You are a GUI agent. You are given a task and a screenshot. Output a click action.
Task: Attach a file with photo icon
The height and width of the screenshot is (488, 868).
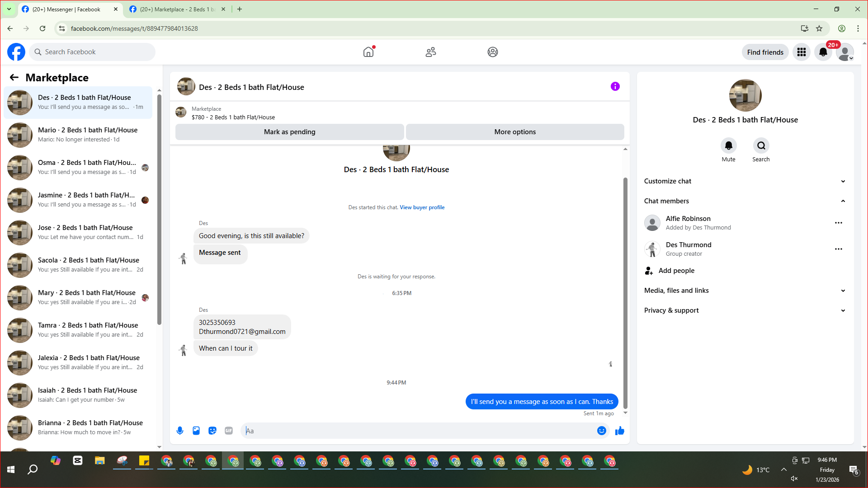point(196,431)
